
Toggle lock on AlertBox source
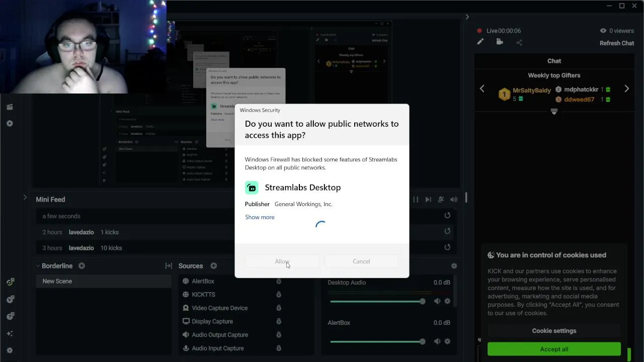coord(278,281)
